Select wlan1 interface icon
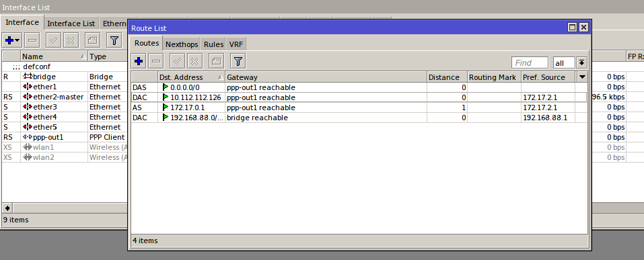The image size is (644, 260). click(x=28, y=147)
